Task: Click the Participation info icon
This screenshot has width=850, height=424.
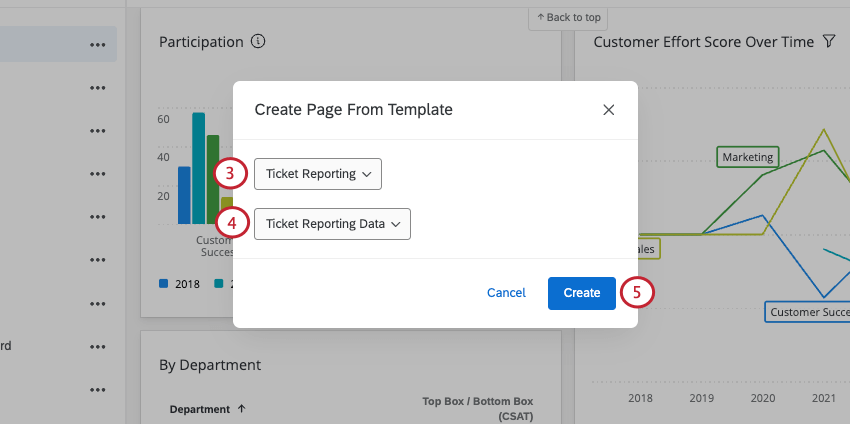Action: 258,42
